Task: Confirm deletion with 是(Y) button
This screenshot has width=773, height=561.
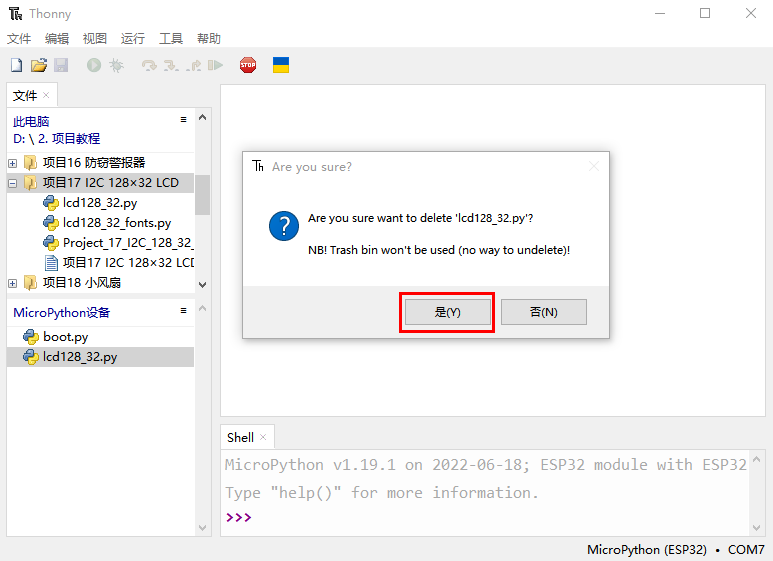Action: pos(447,312)
